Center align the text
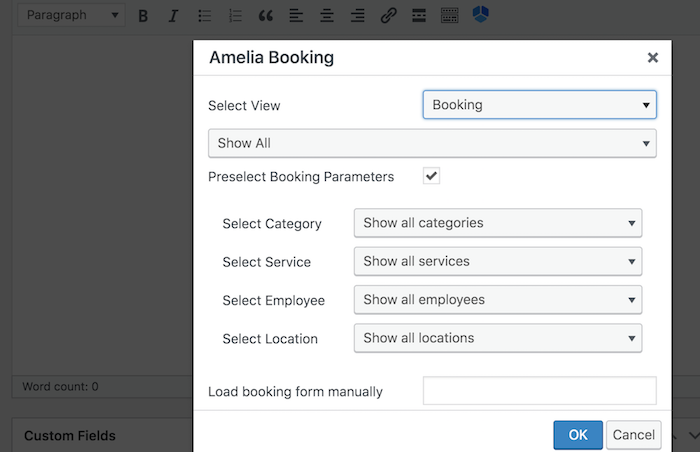Screen dimensions: 700x452 click(327, 16)
